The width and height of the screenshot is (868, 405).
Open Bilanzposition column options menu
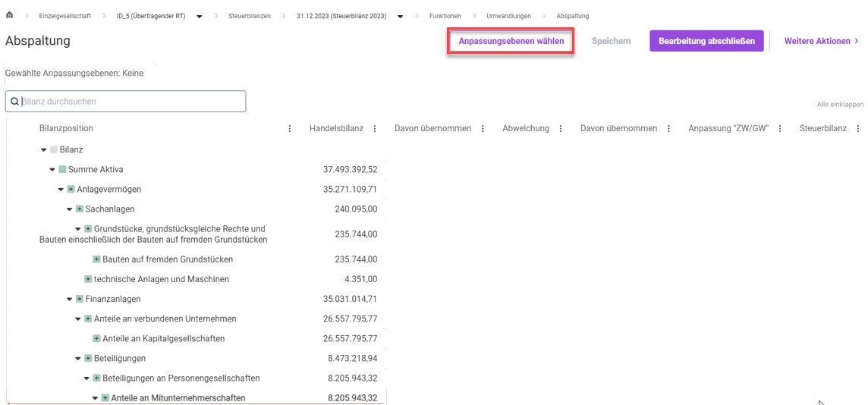coord(290,129)
